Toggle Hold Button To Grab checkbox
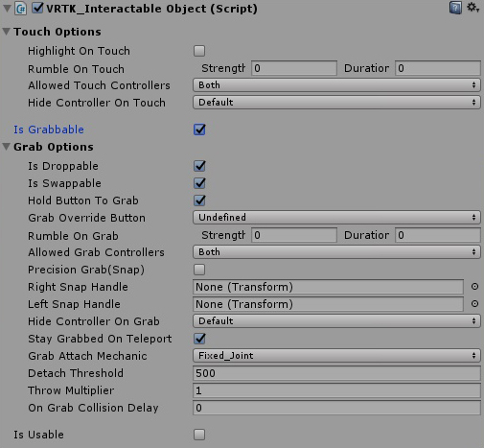Screen dimensions: 484x448 pos(199,200)
